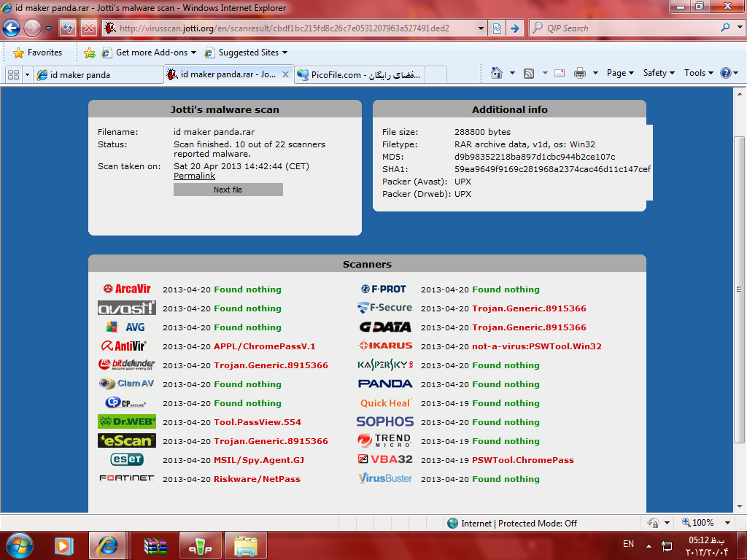This screenshot has height=560, width=747.
Task: Click the 'Internet | Protected Mode: Off' status
Action: pos(512,524)
